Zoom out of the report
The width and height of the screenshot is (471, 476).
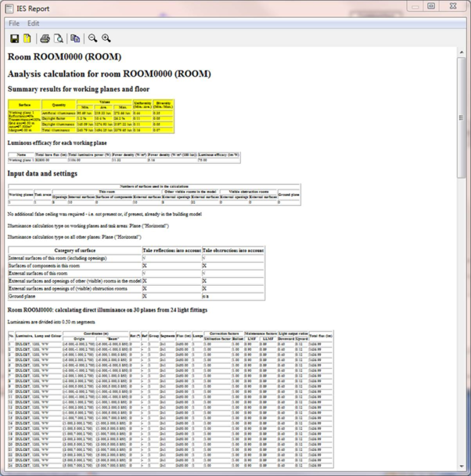point(92,38)
